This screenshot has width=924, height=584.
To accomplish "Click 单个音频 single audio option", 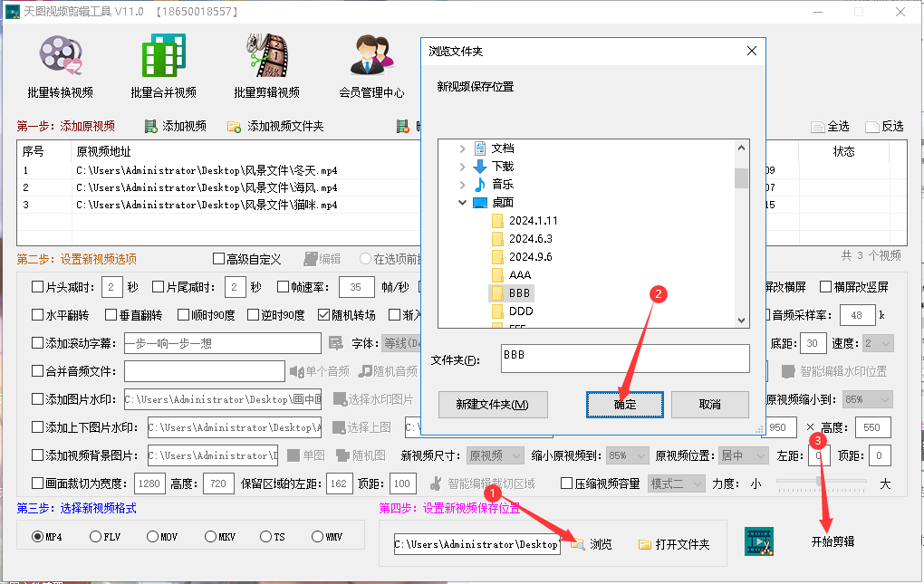I will 320,371.
